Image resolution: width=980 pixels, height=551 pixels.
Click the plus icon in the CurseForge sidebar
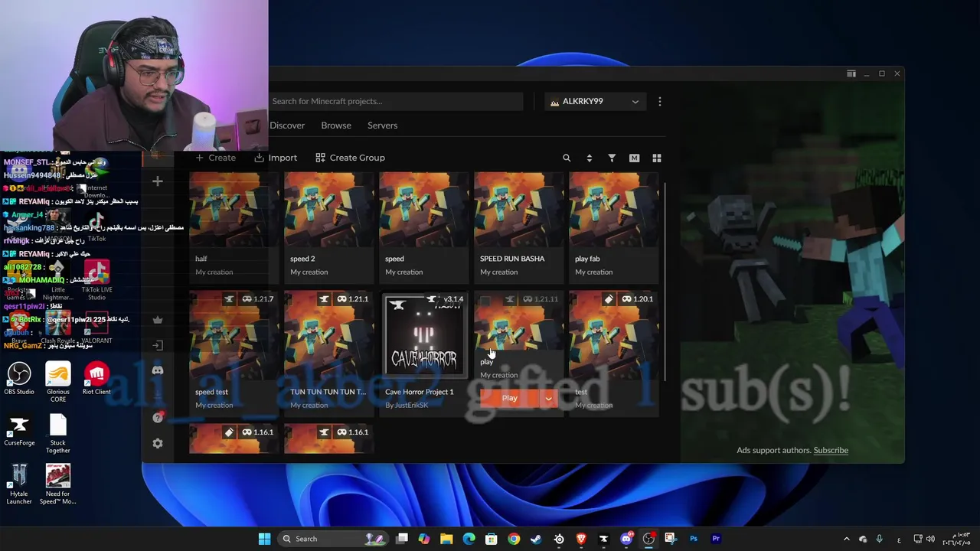point(158,181)
